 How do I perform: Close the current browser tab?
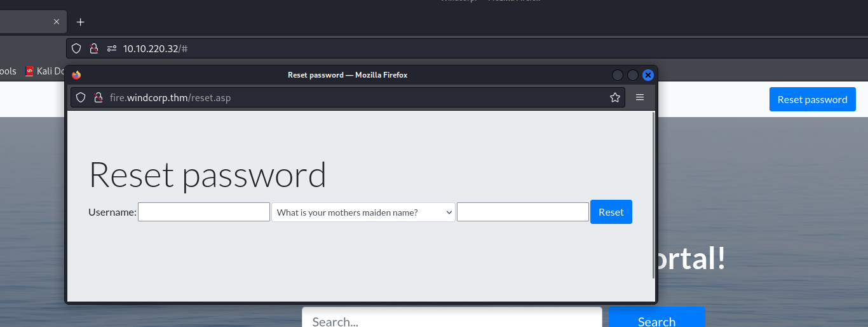tap(56, 22)
